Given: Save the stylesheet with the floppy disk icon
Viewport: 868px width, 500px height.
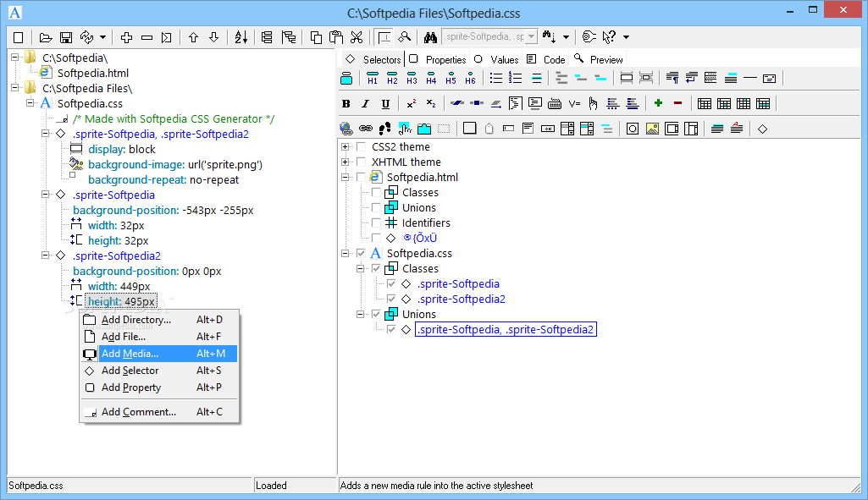Looking at the screenshot, I should click(66, 37).
